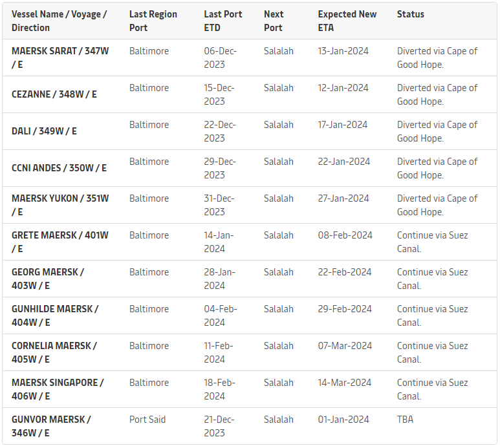Click the Port Said port cell

point(147,420)
